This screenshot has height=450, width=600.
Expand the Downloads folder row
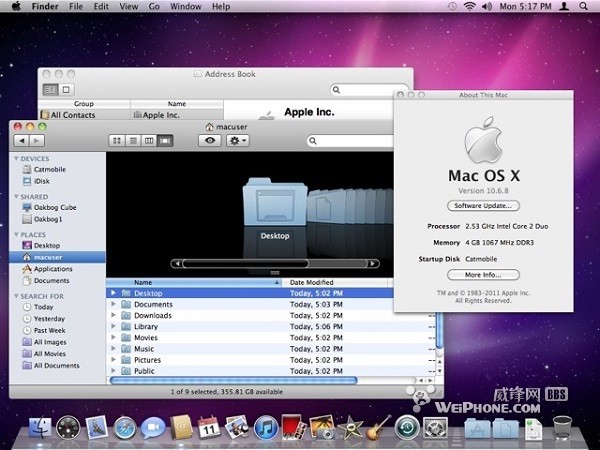[113, 315]
